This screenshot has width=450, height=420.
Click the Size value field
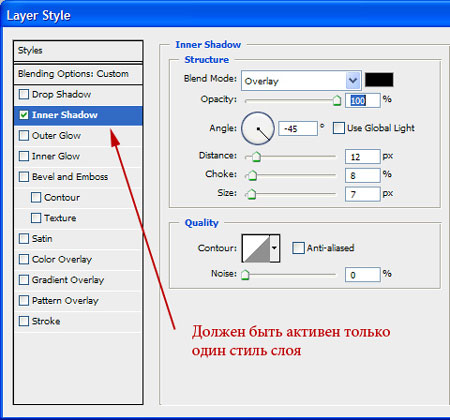point(363,194)
